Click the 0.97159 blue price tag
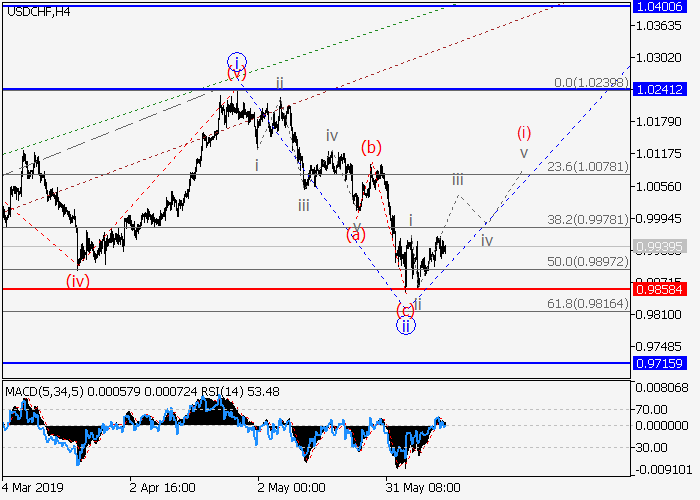The width and height of the screenshot is (700, 500). (x=659, y=362)
